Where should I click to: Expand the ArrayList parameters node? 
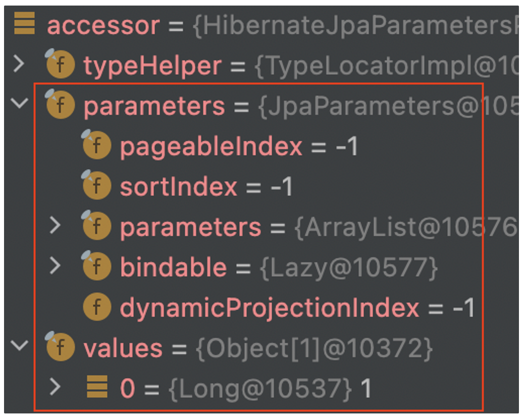(x=55, y=225)
